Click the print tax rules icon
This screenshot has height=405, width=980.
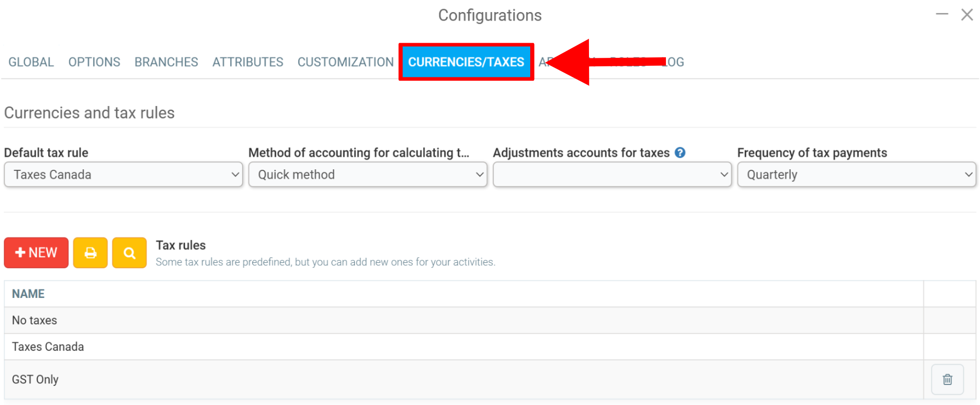click(90, 253)
